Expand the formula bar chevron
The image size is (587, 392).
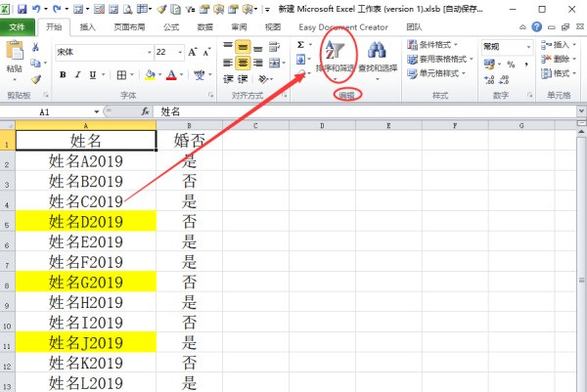tap(581, 111)
